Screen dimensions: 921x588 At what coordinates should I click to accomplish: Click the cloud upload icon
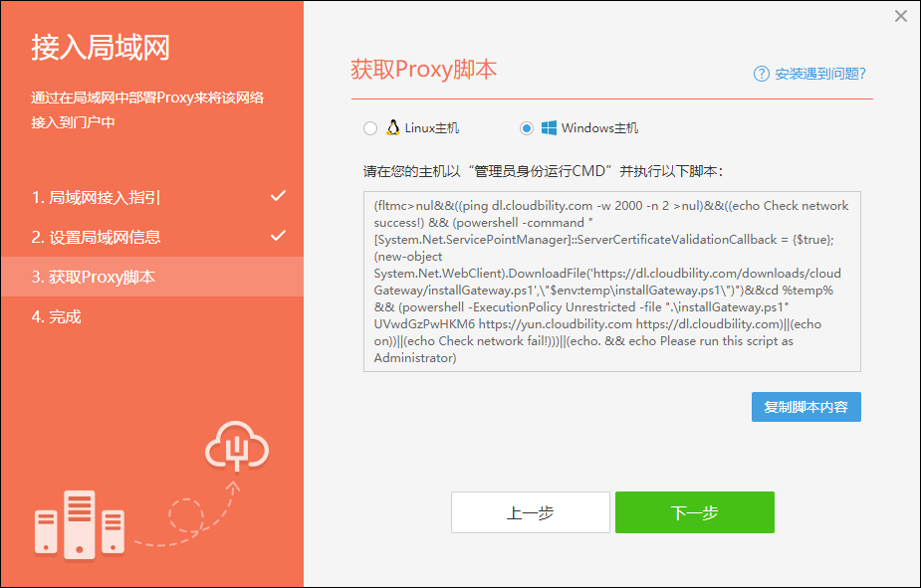tap(237, 446)
